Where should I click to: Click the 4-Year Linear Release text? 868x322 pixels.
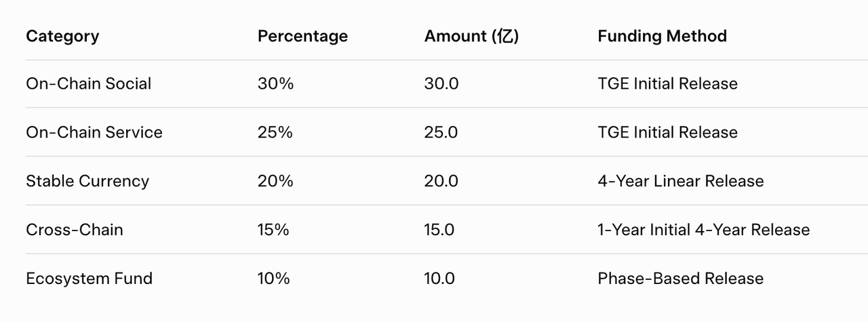(x=680, y=182)
